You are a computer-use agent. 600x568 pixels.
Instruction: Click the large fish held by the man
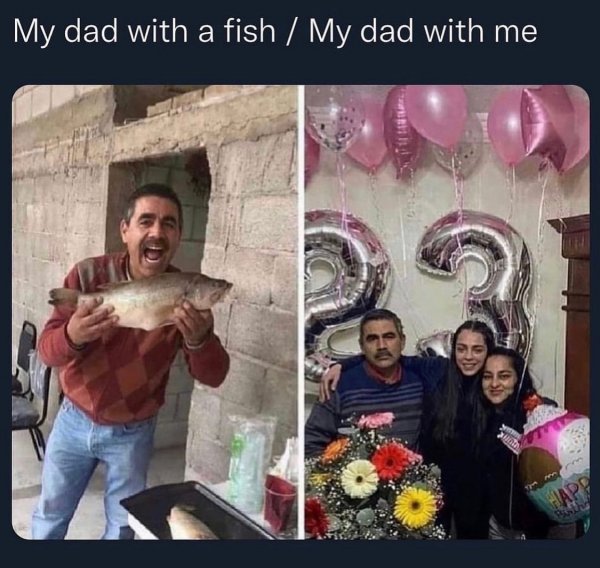pyautogui.click(x=140, y=300)
